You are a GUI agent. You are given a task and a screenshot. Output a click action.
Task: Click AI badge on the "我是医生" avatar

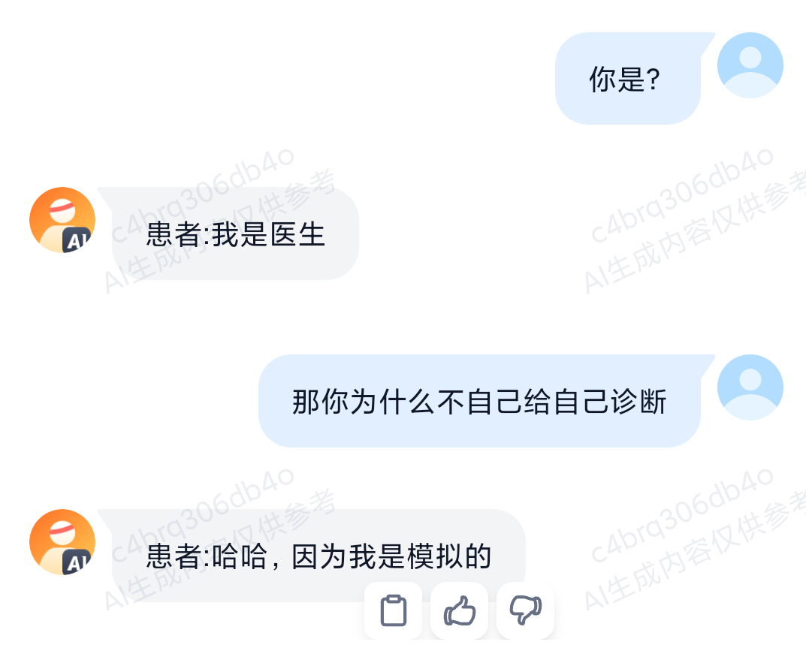(77, 240)
